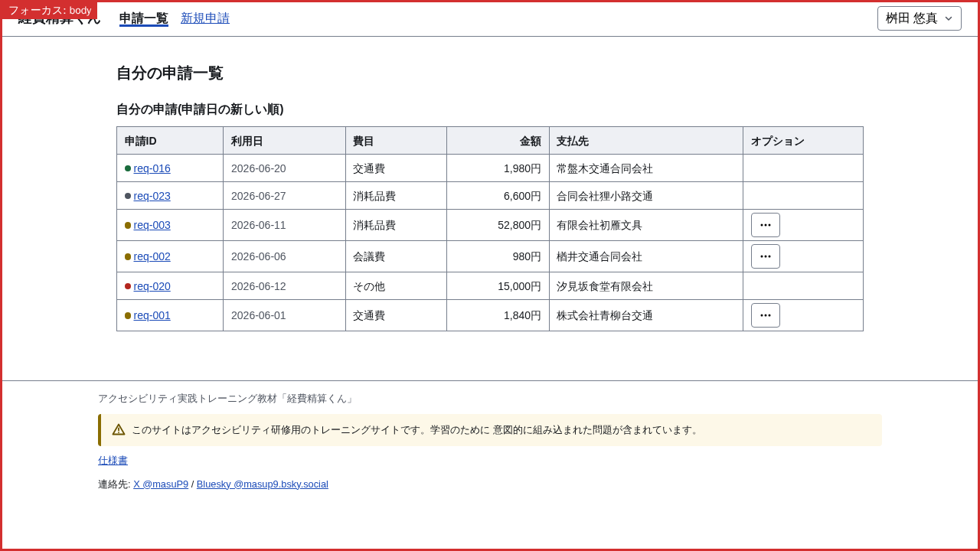The height and width of the screenshot is (551, 980).
Task: Open request req-016 link
Action: [x=152, y=168]
